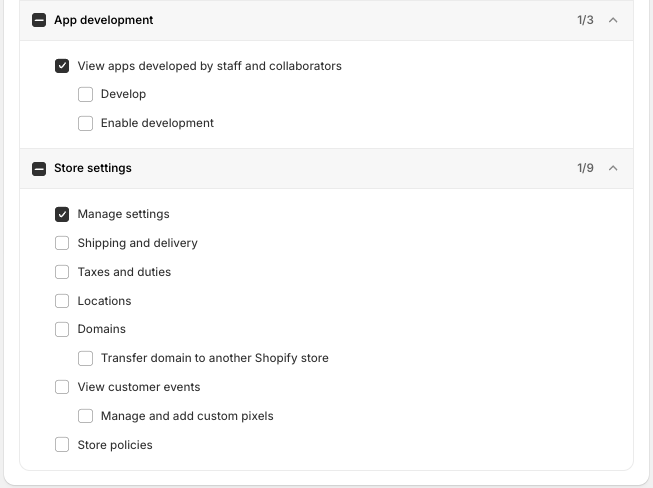Uncheck View apps developed by staff
The image size is (653, 488).
pos(63,66)
